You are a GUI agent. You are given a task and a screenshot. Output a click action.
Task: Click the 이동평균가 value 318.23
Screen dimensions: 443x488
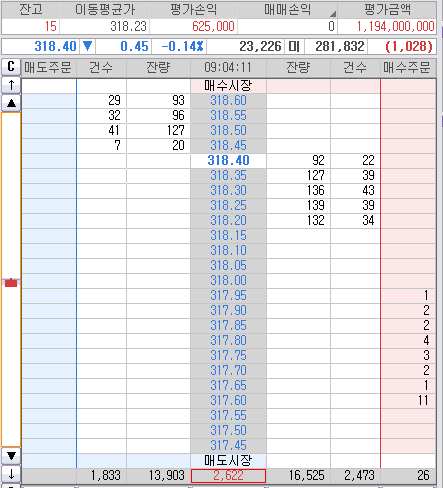[x=105, y=26]
